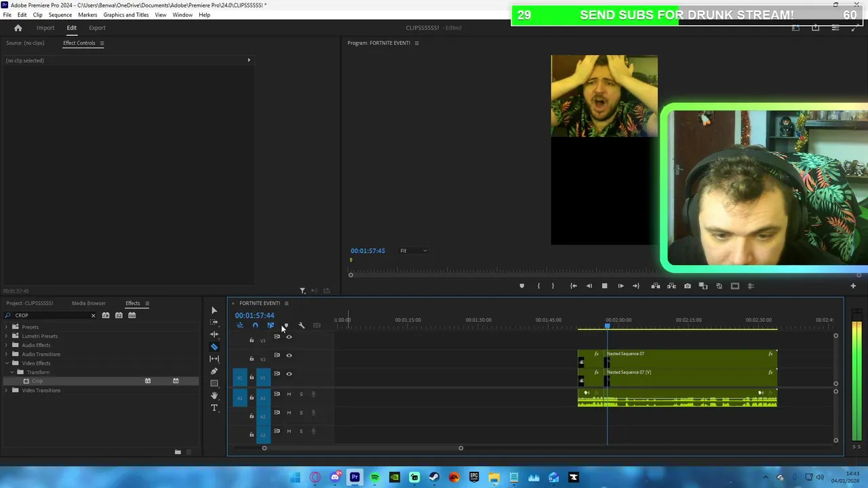Screen dimensions: 868x488
Task: Select the Selection tool arrow
Action: point(214,310)
